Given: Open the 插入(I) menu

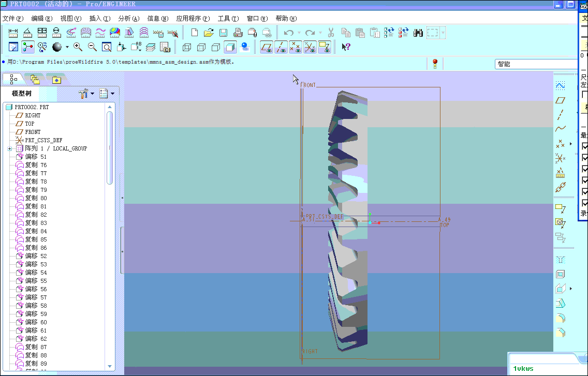Looking at the screenshot, I should (100, 19).
